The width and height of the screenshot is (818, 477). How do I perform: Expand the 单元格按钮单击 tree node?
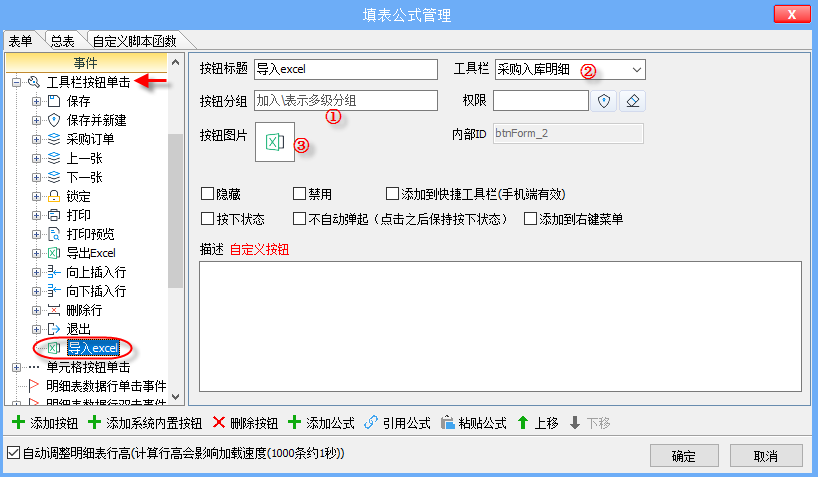[17, 367]
